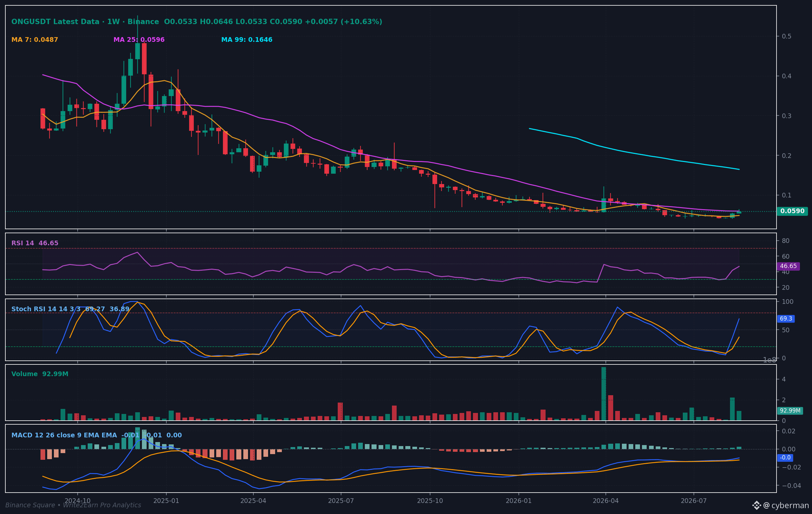812x514 pixels.
Task: Click the 20 tick on the RSI axis
Action: 785,288
